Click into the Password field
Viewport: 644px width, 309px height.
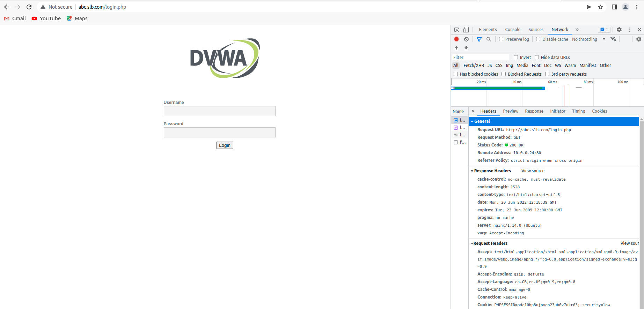click(219, 133)
